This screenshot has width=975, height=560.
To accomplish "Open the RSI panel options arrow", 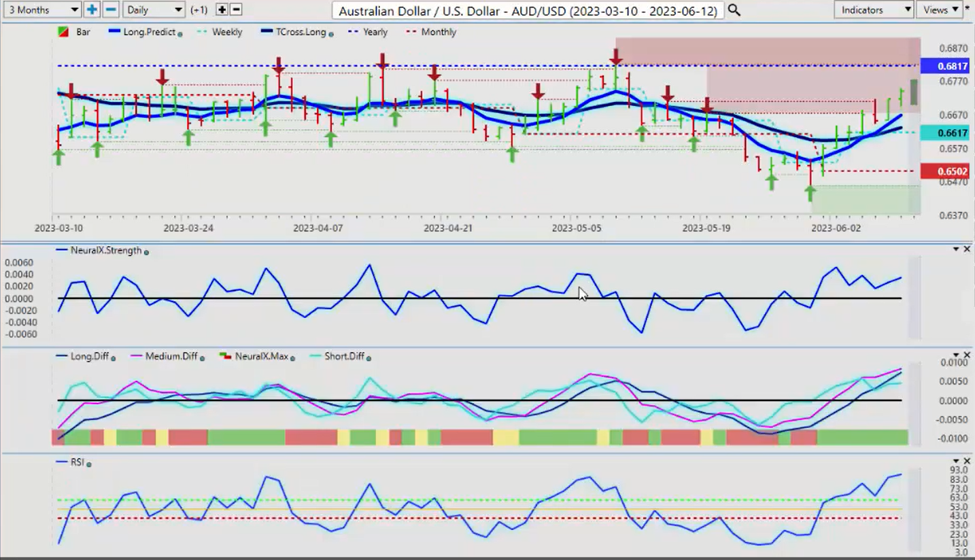I will (956, 461).
